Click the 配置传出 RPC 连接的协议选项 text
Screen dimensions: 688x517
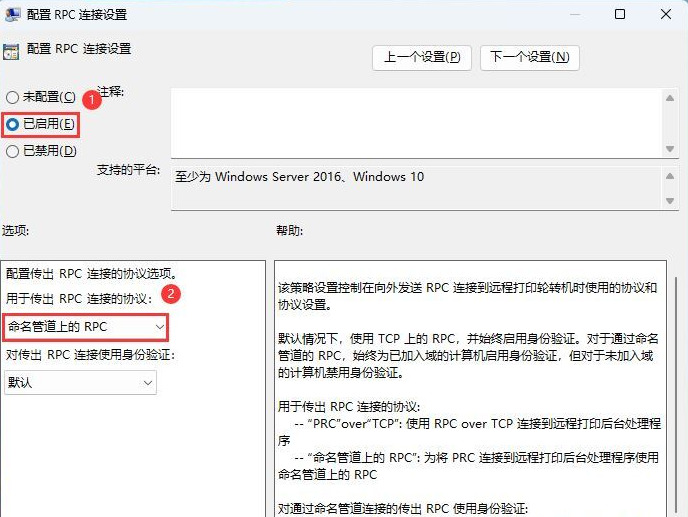coord(92,274)
